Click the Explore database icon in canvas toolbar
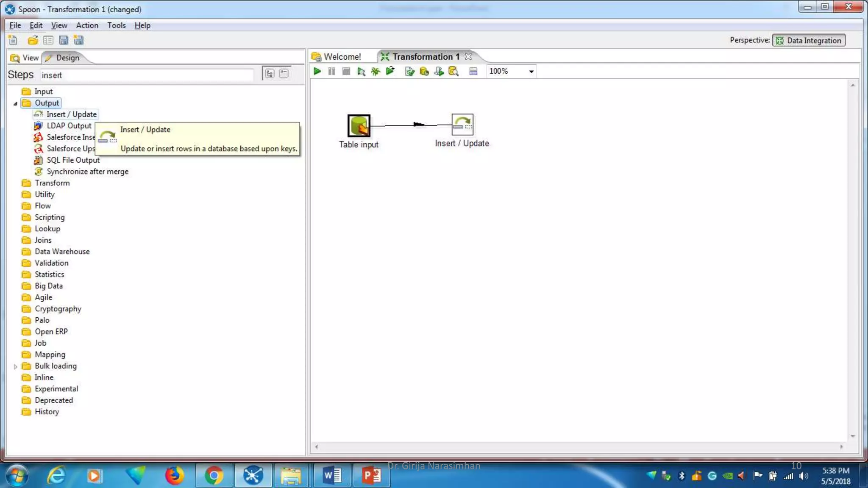This screenshot has height=488, width=868. tap(453, 71)
